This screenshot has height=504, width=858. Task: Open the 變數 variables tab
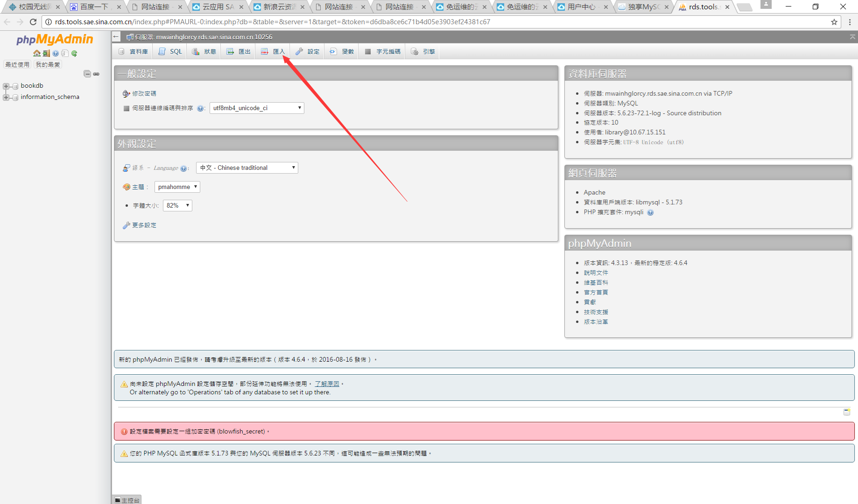(x=342, y=52)
